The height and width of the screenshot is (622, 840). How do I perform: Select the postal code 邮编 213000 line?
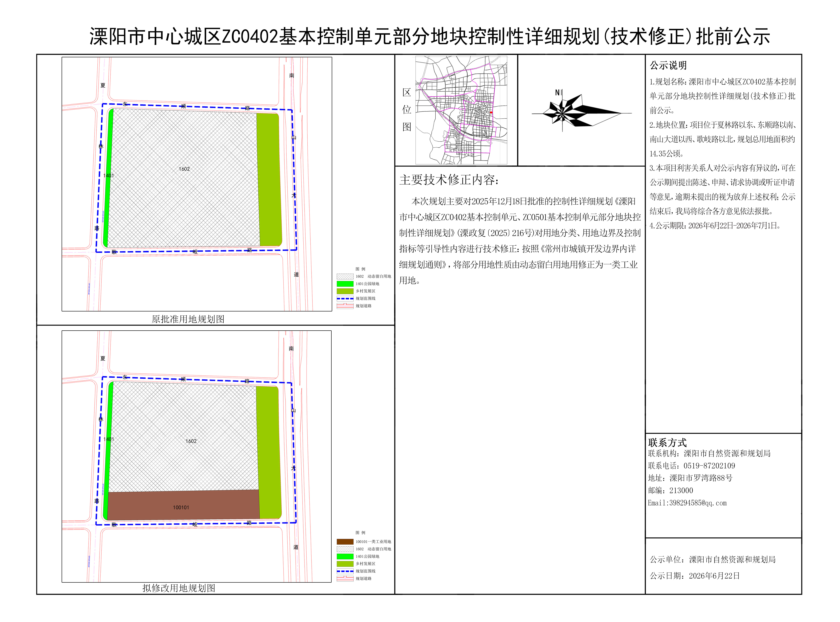670,491
